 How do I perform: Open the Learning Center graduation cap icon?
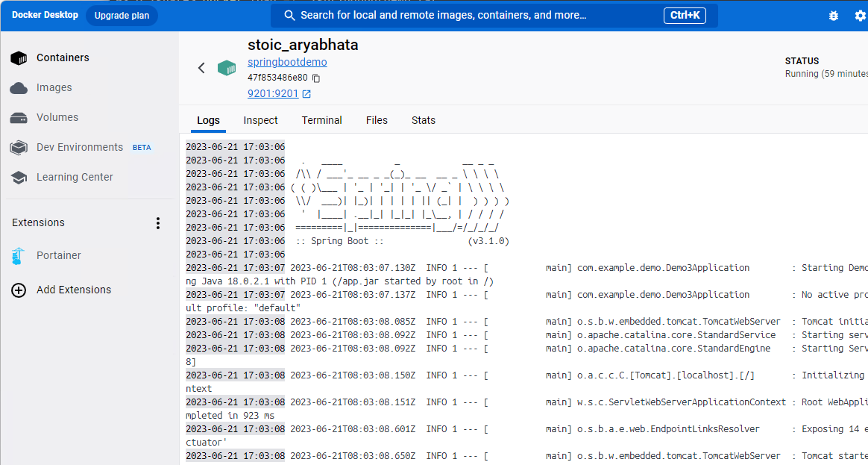19,178
